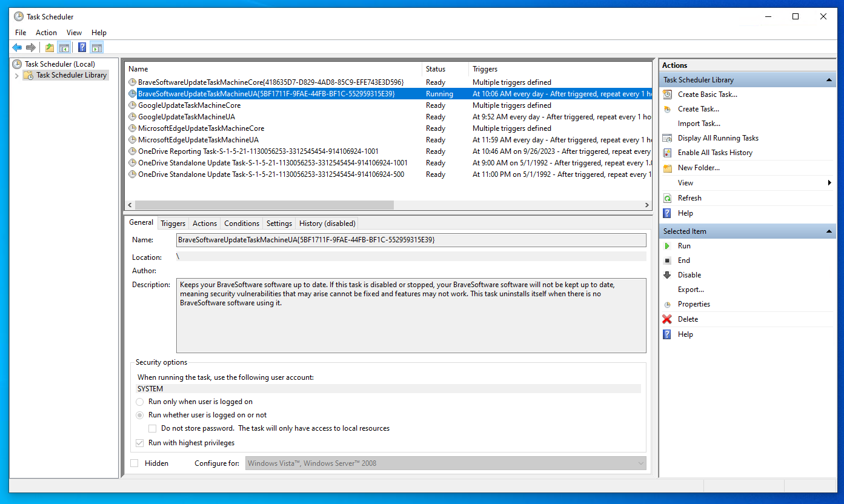This screenshot has width=844, height=504.
Task: Open the Action menu
Action: [46, 32]
